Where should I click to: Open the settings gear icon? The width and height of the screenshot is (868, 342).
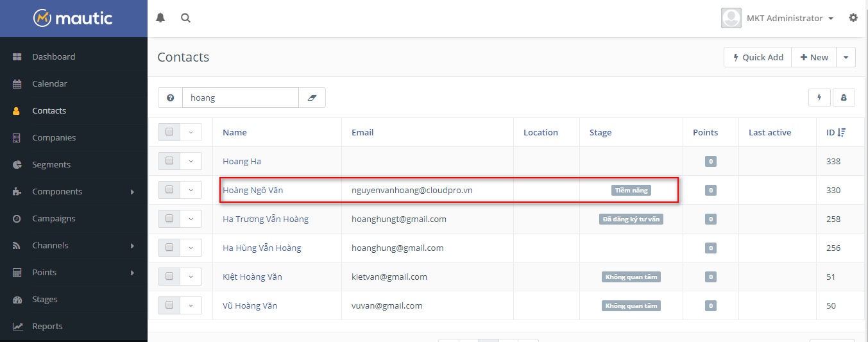[853, 18]
